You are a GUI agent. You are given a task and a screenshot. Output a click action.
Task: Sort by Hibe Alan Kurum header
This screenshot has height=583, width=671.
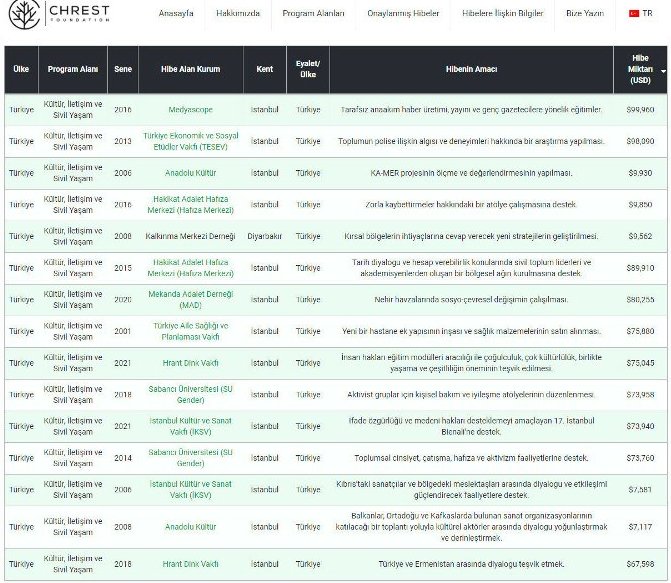[190, 69]
